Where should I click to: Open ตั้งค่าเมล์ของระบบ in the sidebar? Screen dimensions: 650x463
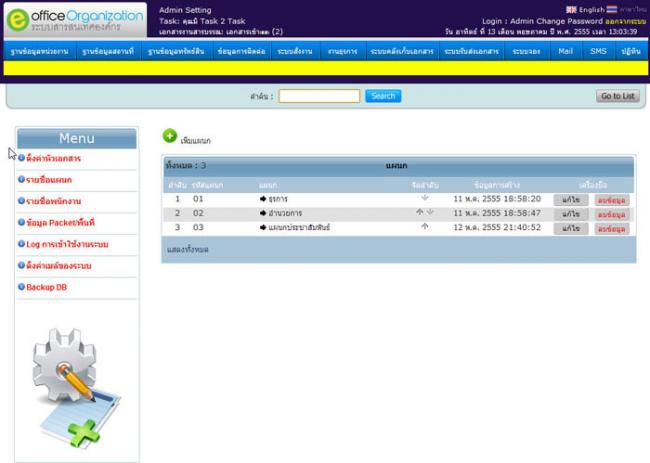click(58, 266)
